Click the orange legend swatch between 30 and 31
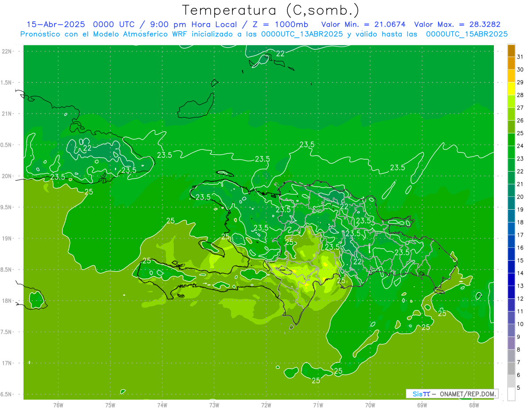532x411 pixels. pos(511,63)
